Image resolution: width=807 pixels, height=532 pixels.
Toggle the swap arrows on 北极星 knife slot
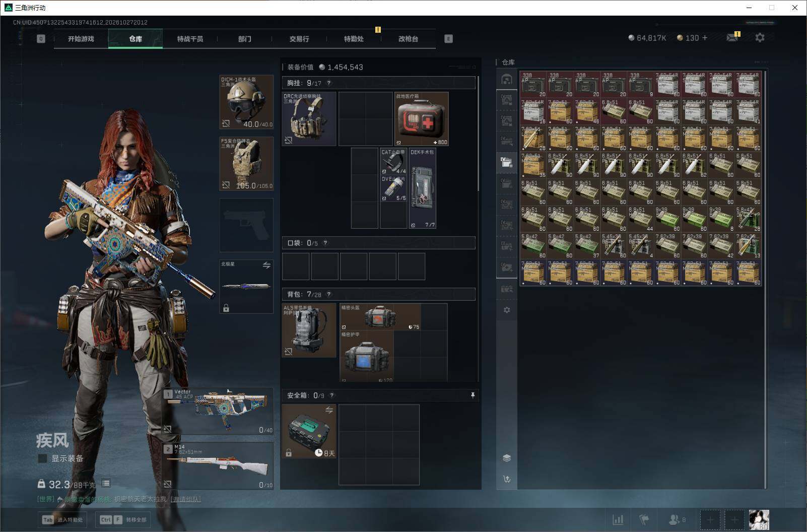pos(266,265)
